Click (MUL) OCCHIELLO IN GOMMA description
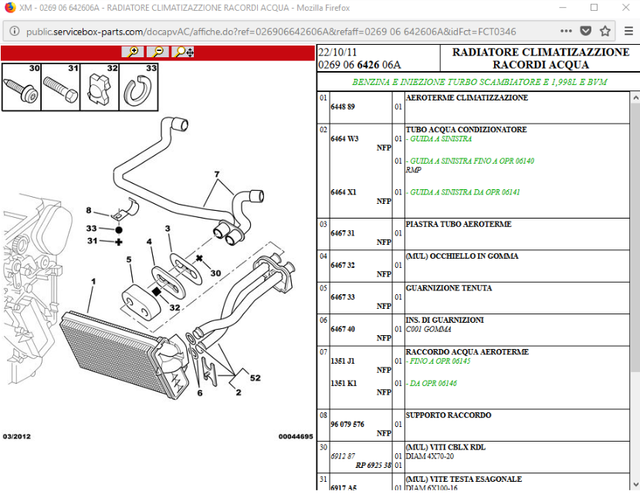Screen dimensions: 640x495 click(462, 256)
